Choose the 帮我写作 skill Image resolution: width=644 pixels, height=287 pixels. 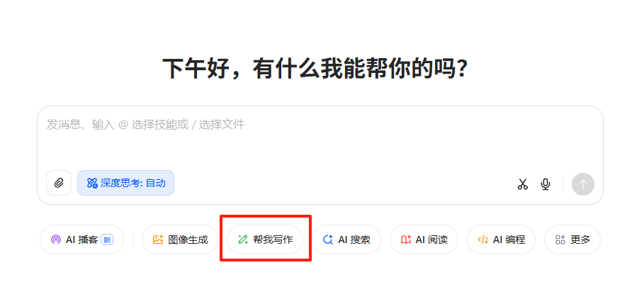(265, 240)
